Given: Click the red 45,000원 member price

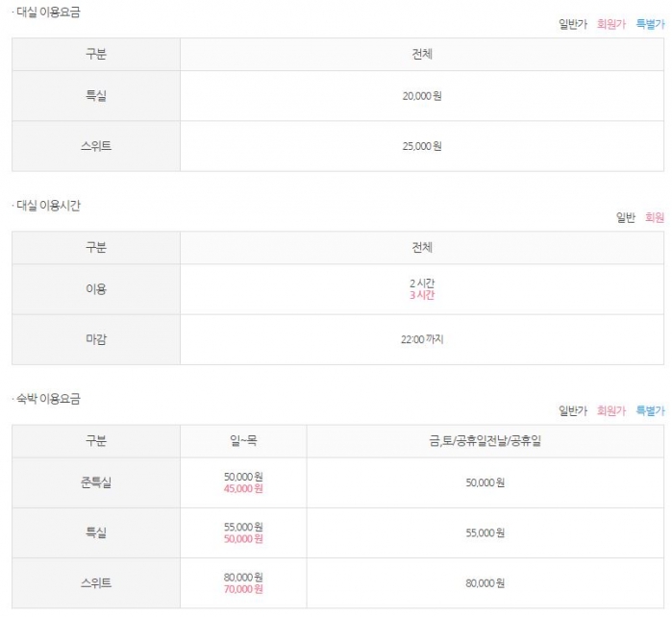Looking at the screenshot, I should (243, 489).
